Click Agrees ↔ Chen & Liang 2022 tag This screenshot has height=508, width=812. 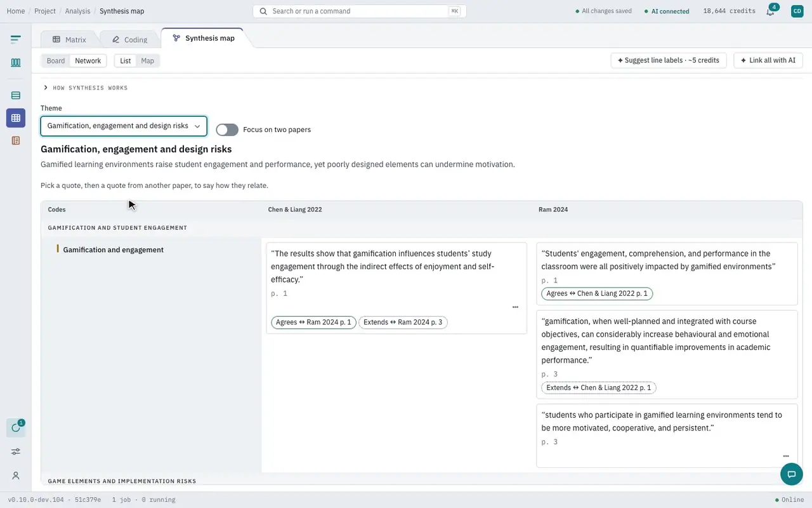click(597, 293)
